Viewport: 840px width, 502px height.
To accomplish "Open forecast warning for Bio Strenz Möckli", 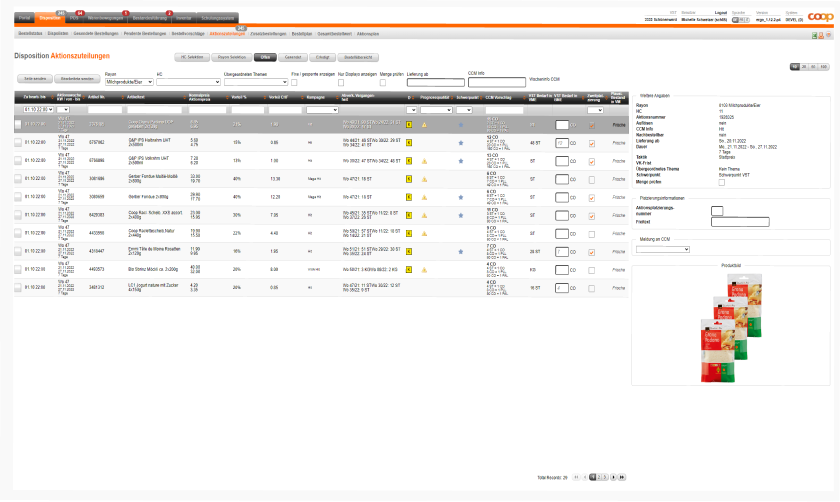I will [x=424, y=269].
